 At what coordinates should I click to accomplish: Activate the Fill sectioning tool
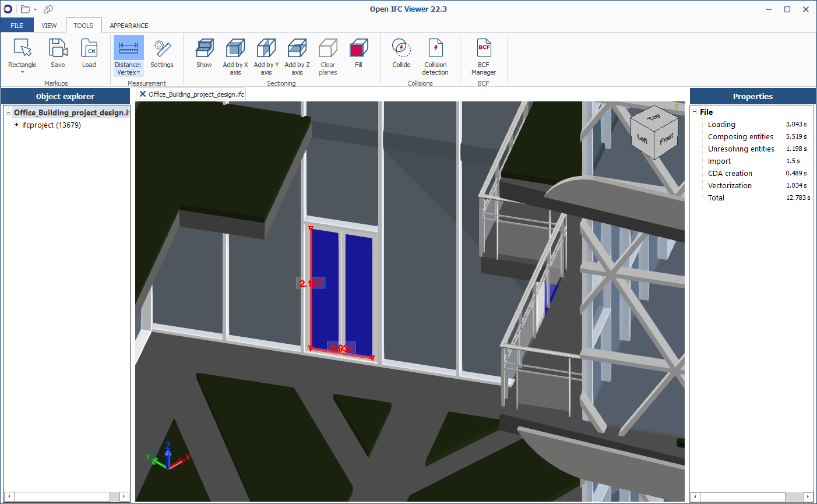click(x=358, y=55)
